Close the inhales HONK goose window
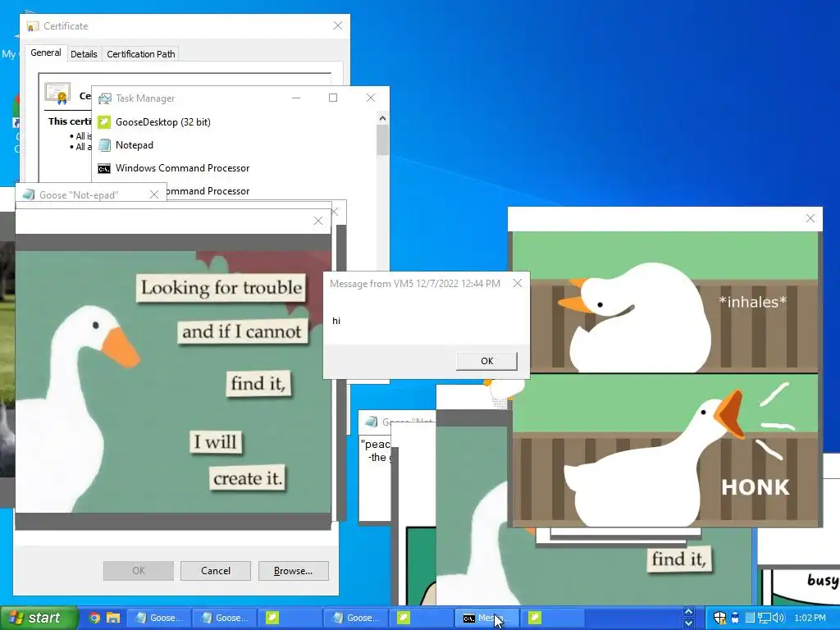840x630 pixels. pyautogui.click(x=810, y=218)
